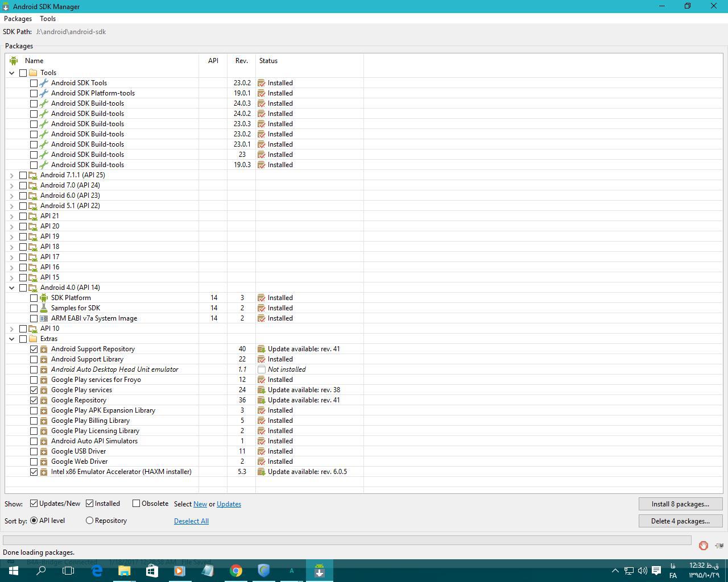The height and width of the screenshot is (582, 728).
Task: Open the Packages menu
Action: [x=18, y=19]
